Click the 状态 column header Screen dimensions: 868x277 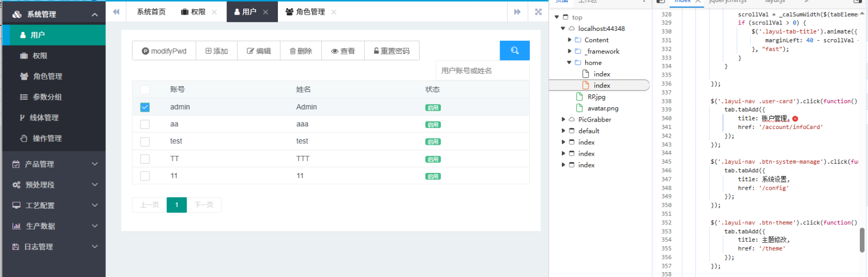pos(433,89)
